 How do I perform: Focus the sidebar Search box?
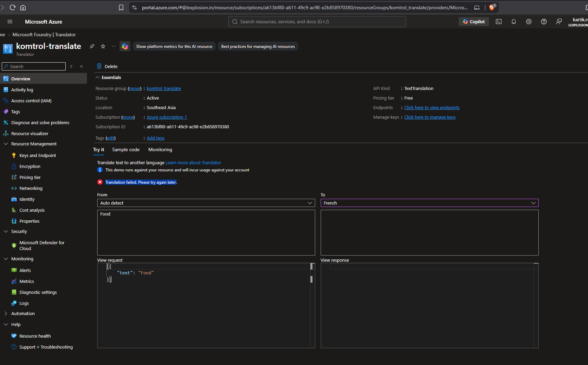click(x=34, y=66)
